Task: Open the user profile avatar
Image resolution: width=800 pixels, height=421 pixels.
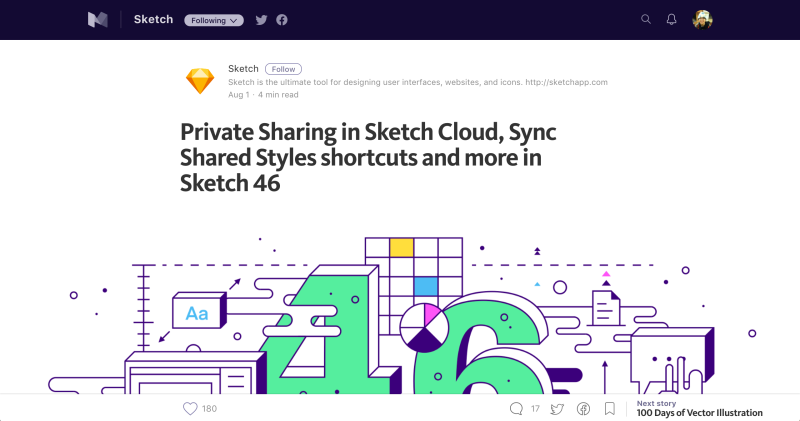Action: [702, 20]
